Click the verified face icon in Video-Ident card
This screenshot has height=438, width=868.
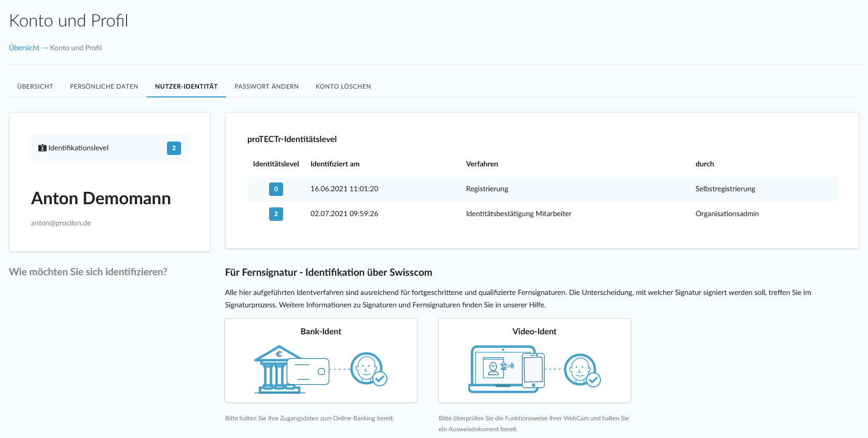[x=582, y=370]
